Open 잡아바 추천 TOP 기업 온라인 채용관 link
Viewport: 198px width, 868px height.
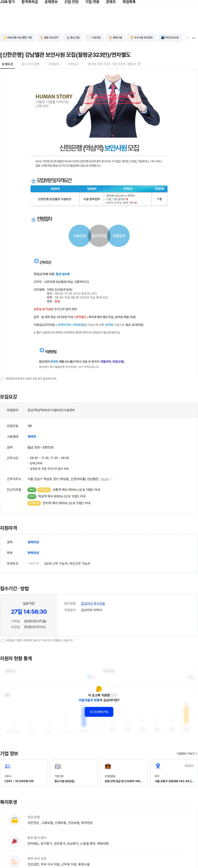[x=114, y=64]
